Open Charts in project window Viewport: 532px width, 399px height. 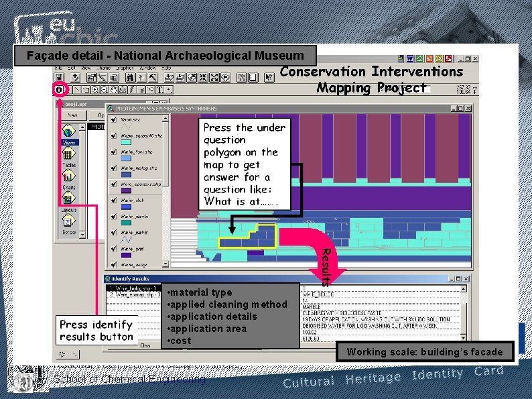[x=69, y=180]
